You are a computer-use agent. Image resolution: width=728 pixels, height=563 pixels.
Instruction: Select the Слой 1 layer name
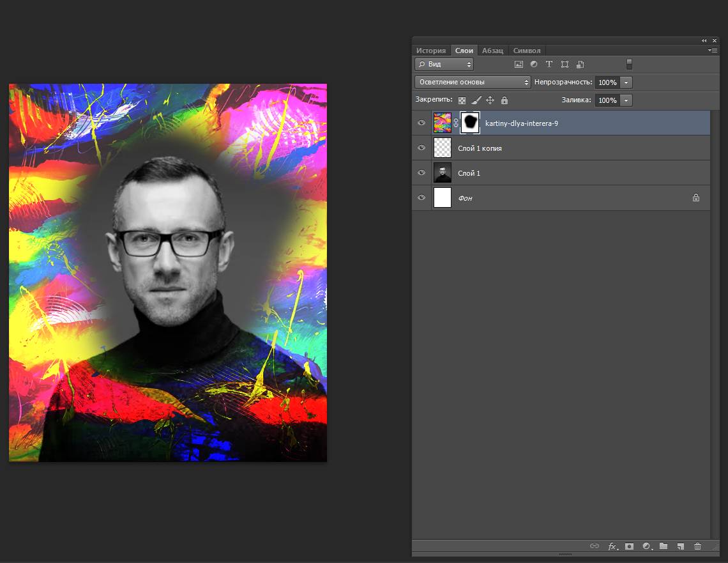tap(469, 173)
